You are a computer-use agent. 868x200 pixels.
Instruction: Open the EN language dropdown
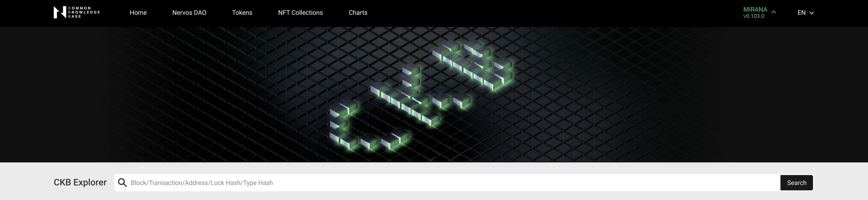coord(805,12)
